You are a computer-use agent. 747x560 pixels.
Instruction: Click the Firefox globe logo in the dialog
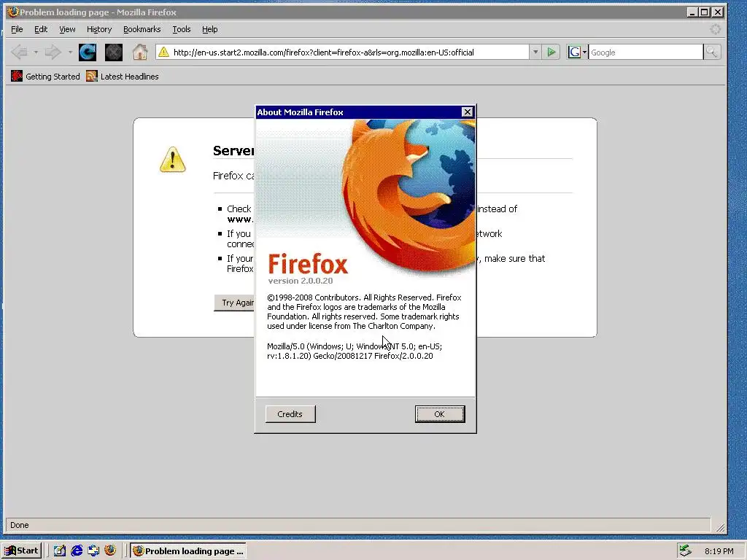[410, 198]
